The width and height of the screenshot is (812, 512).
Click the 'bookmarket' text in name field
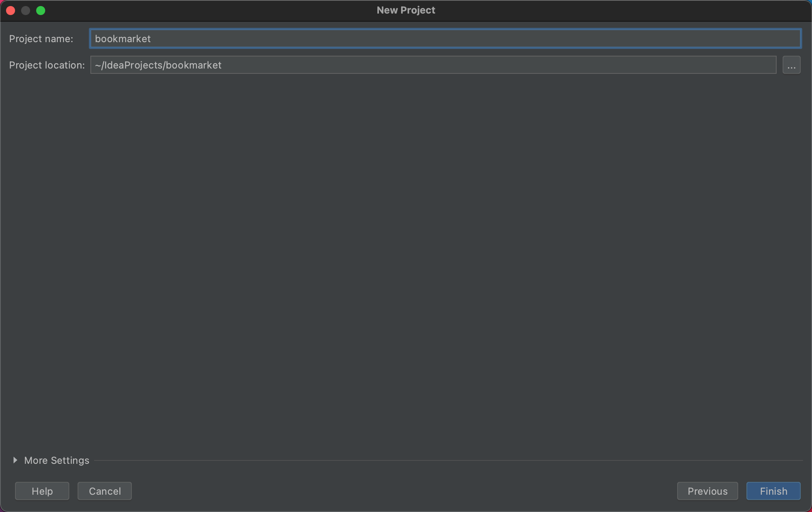click(123, 39)
